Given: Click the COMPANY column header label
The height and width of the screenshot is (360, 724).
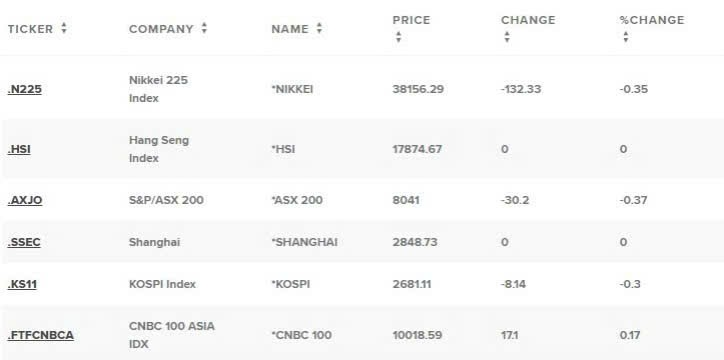Looking at the screenshot, I should click(x=161, y=29).
